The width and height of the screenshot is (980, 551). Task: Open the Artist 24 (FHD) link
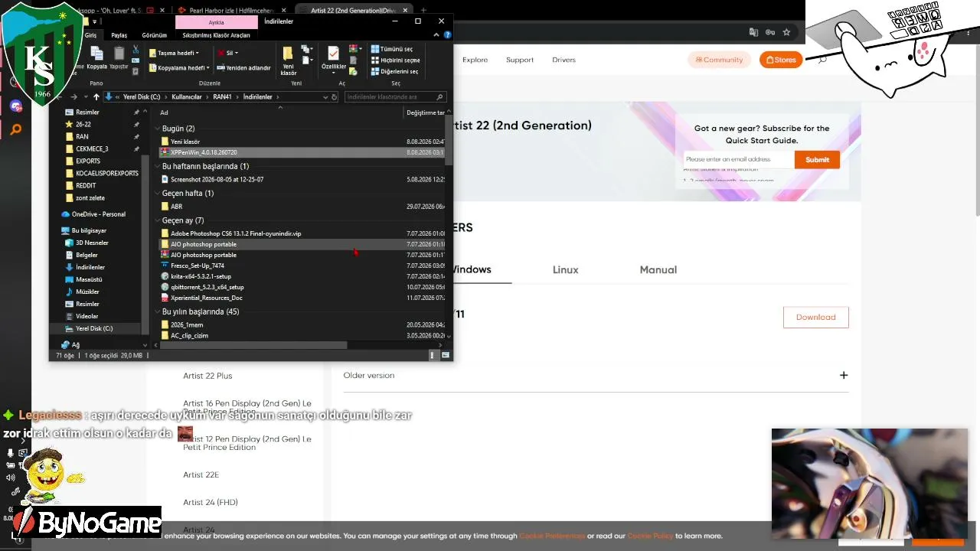(x=211, y=502)
